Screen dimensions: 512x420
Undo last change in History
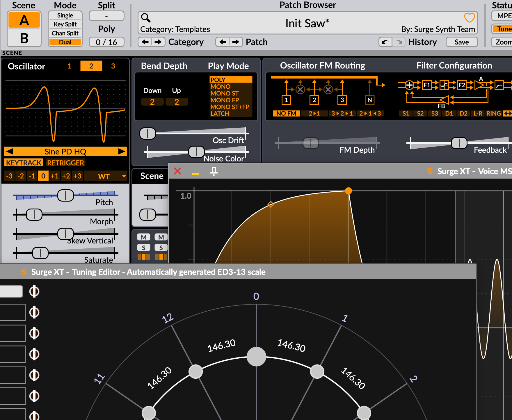tap(385, 42)
